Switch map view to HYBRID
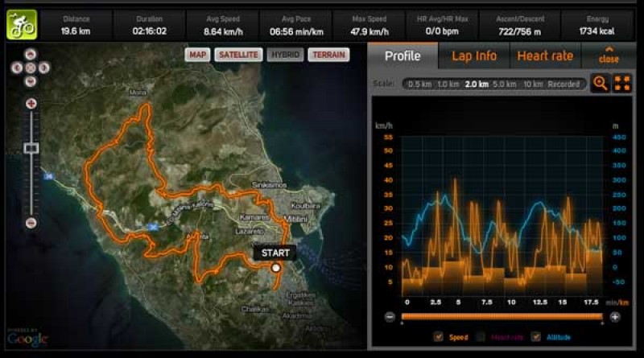The image size is (644, 358). click(x=285, y=55)
